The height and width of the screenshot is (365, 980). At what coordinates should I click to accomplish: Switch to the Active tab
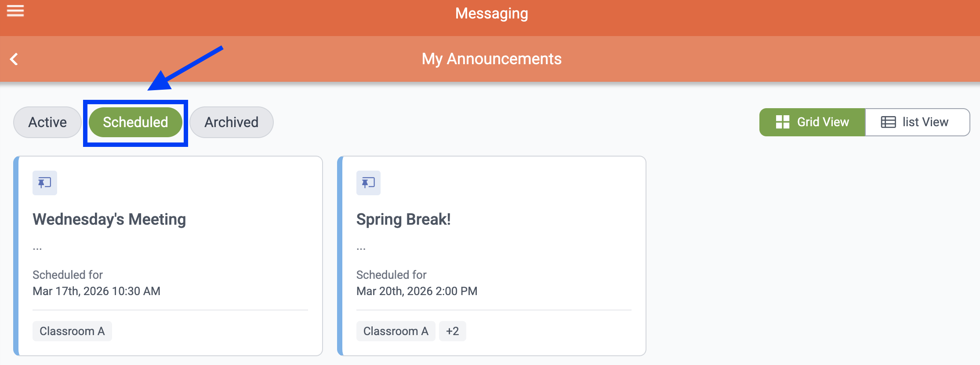click(x=47, y=122)
